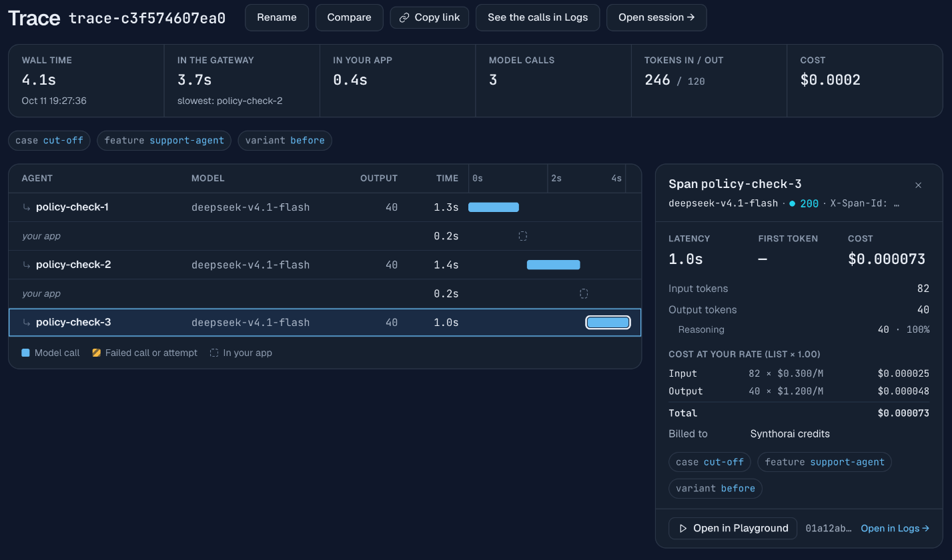This screenshot has height=560, width=952.
Task: Click the in-app marker after policy-check-1
Action: pos(523,236)
